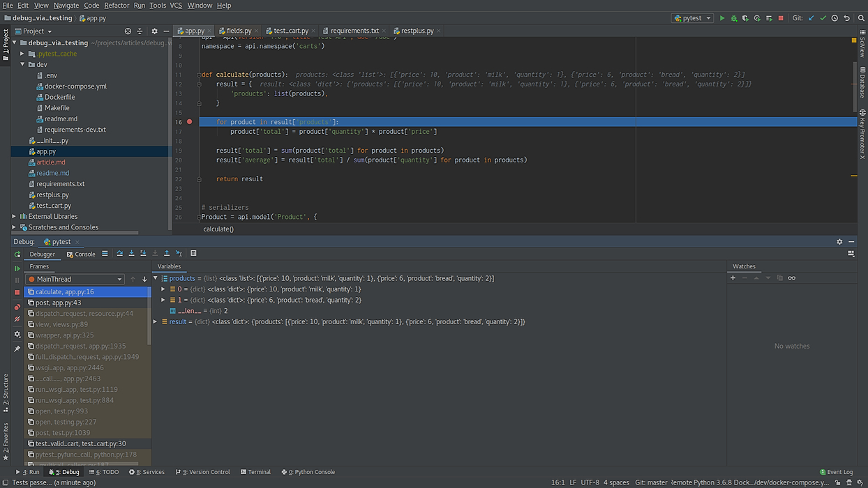Stop the running process via red square in top toolbar

pyautogui.click(x=781, y=18)
